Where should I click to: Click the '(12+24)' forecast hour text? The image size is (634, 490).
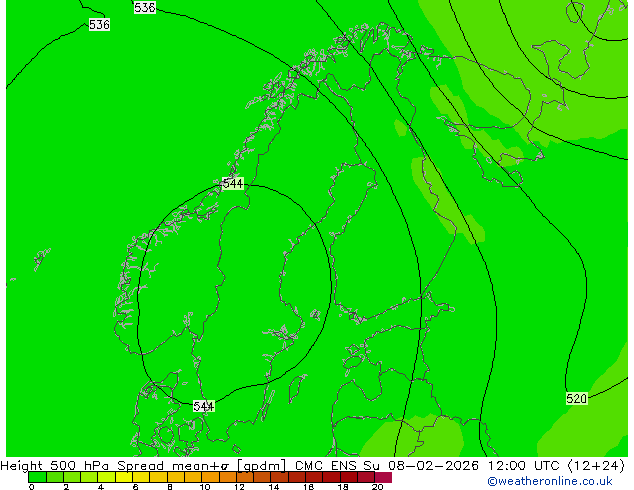click(x=596, y=466)
